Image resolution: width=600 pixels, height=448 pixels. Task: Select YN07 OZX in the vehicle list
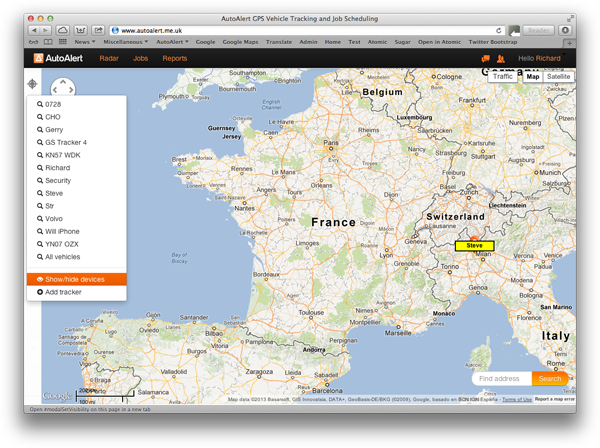pyautogui.click(x=77, y=244)
